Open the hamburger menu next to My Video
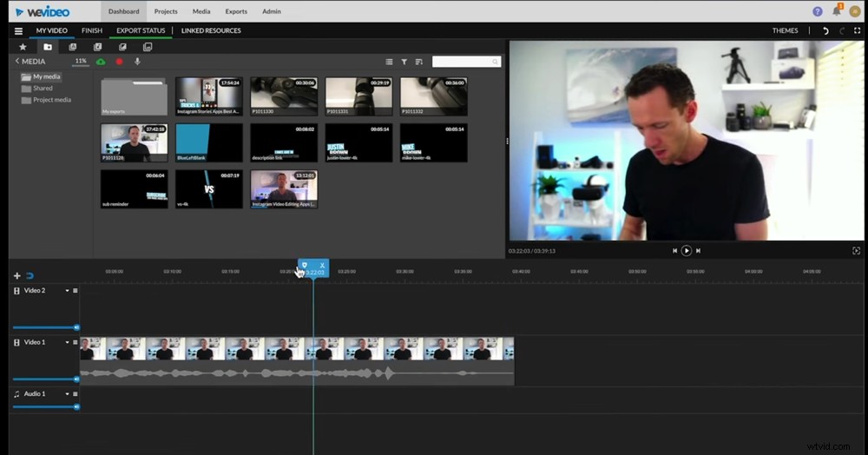The image size is (868, 455). tap(18, 31)
